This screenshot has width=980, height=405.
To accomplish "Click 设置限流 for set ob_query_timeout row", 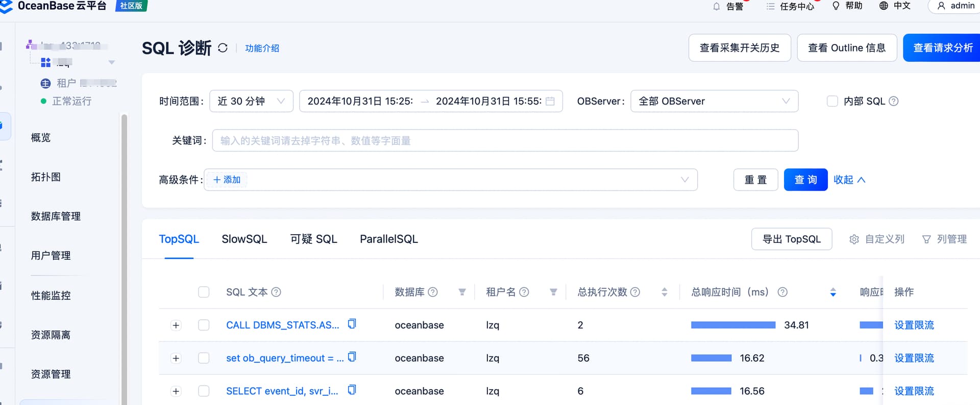I will [914, 358].
